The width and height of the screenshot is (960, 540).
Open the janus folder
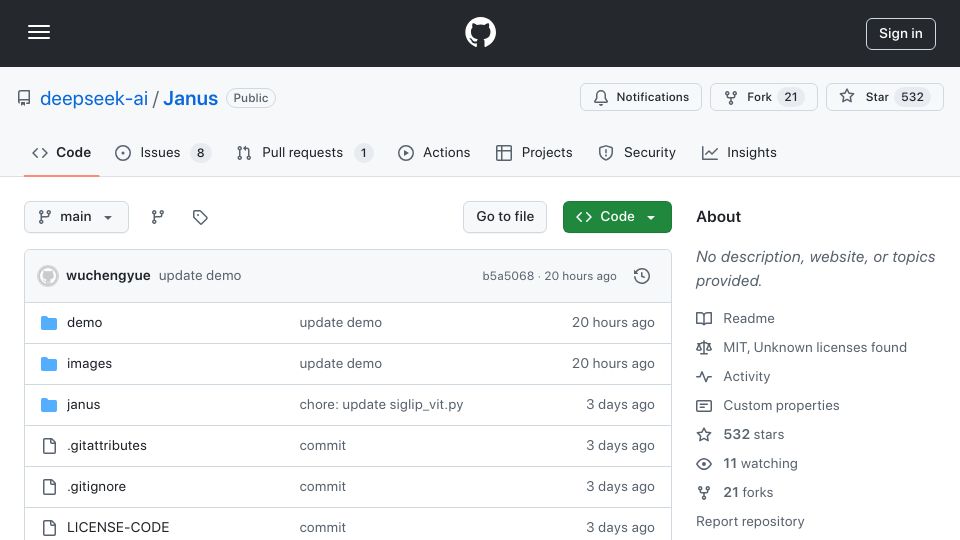[83, 405]
